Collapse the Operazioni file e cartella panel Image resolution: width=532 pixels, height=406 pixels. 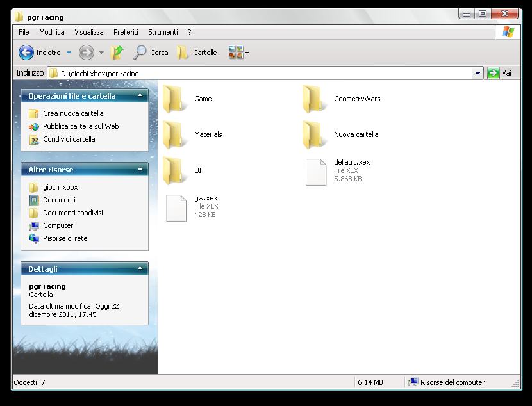point(140,95)
